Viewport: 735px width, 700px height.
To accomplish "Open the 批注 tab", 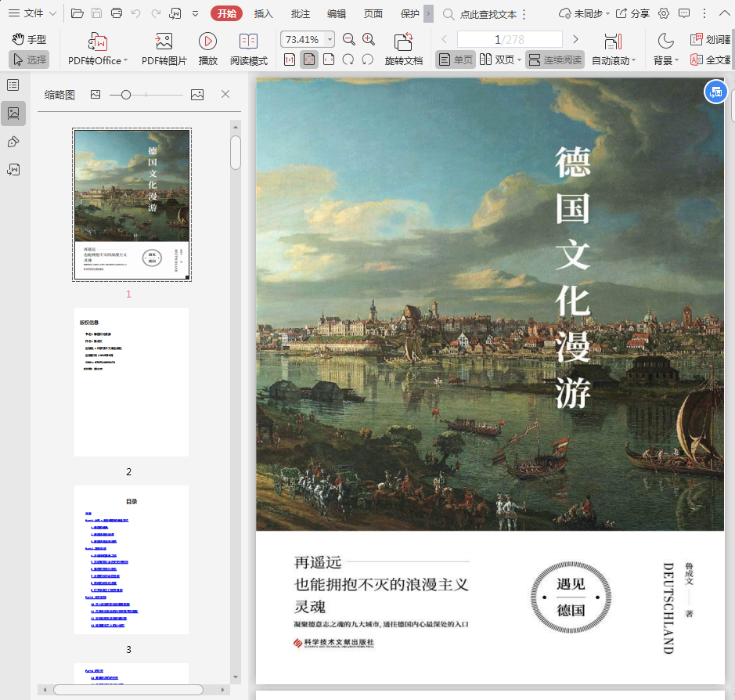I will 300,13.
